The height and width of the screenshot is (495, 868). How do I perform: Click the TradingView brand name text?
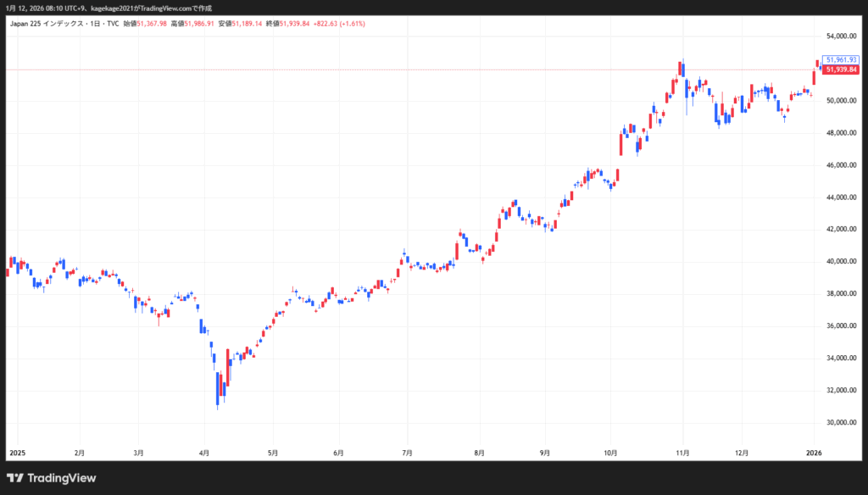point(61,477)
